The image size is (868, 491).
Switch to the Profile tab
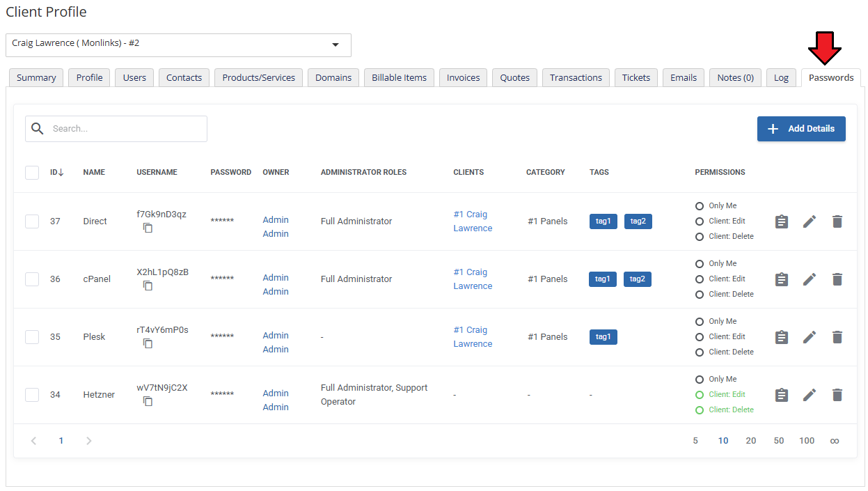(89, 78)
